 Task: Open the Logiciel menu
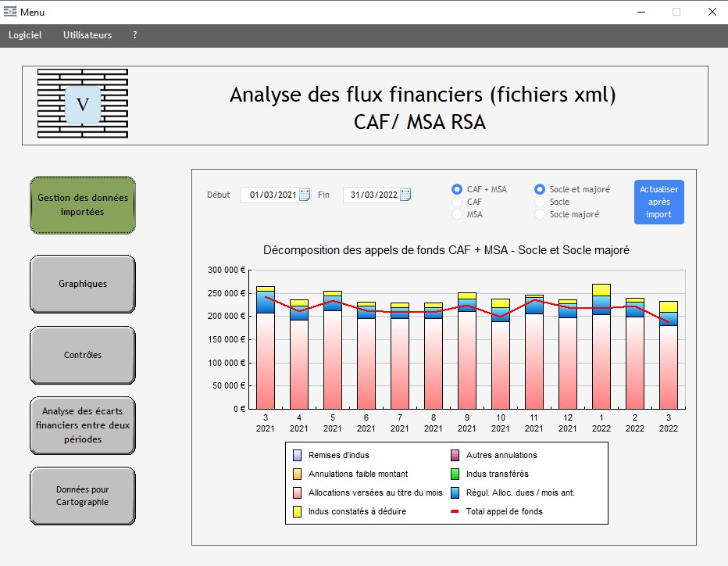(x=25, y=35)
